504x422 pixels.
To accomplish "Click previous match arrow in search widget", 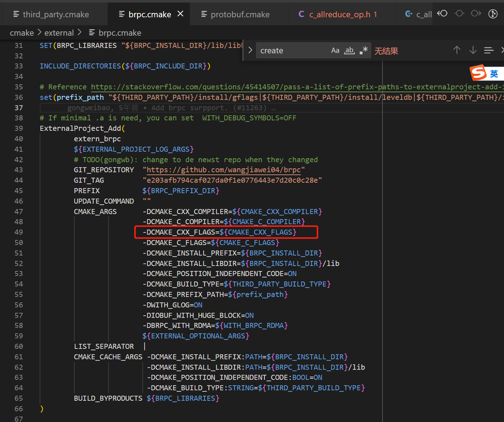I will tap(457, 50).
